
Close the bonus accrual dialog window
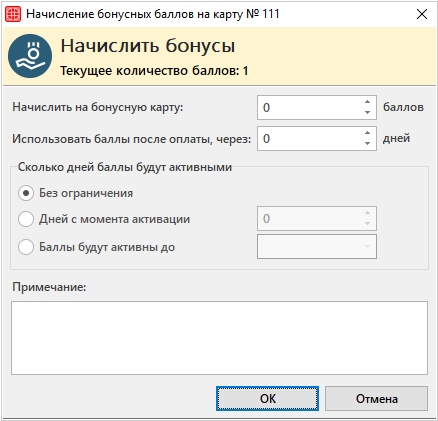tap(422, 14)
